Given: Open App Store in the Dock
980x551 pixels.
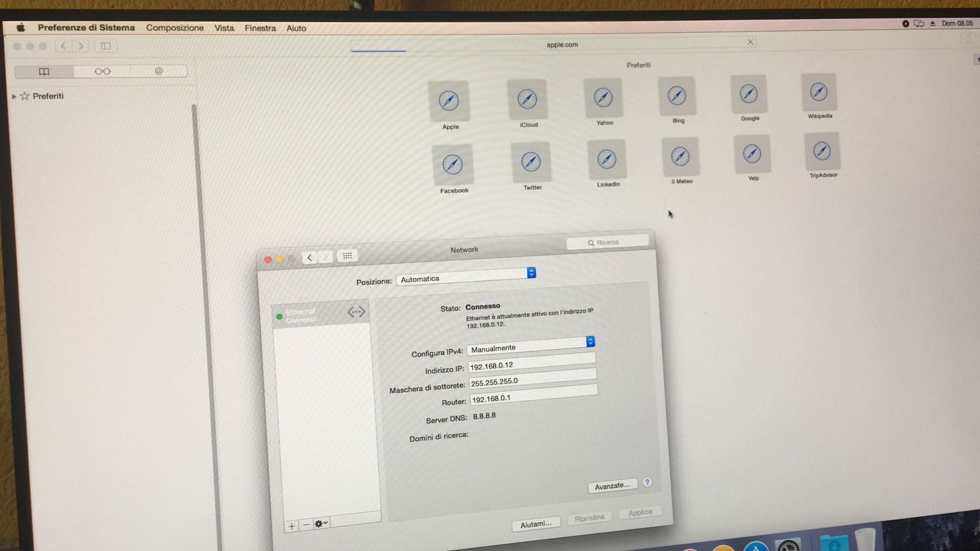Looking at the screenshot, I should [756, 547].
